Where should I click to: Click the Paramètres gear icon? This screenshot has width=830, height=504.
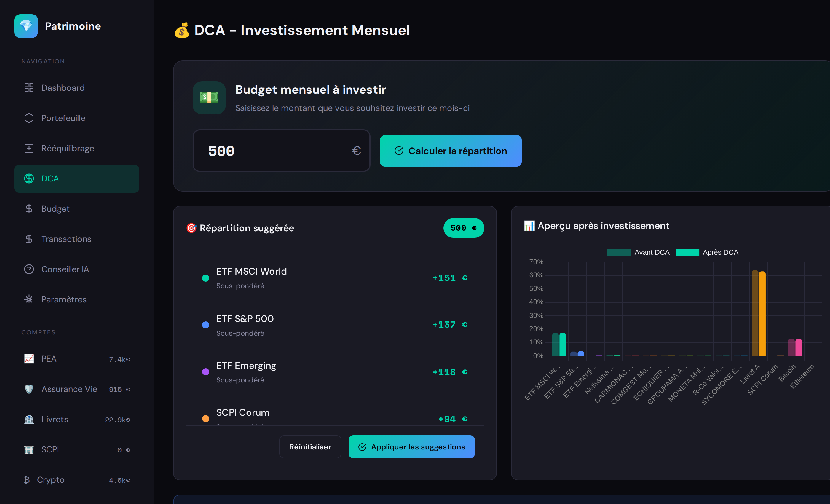(x=29, y=299)
